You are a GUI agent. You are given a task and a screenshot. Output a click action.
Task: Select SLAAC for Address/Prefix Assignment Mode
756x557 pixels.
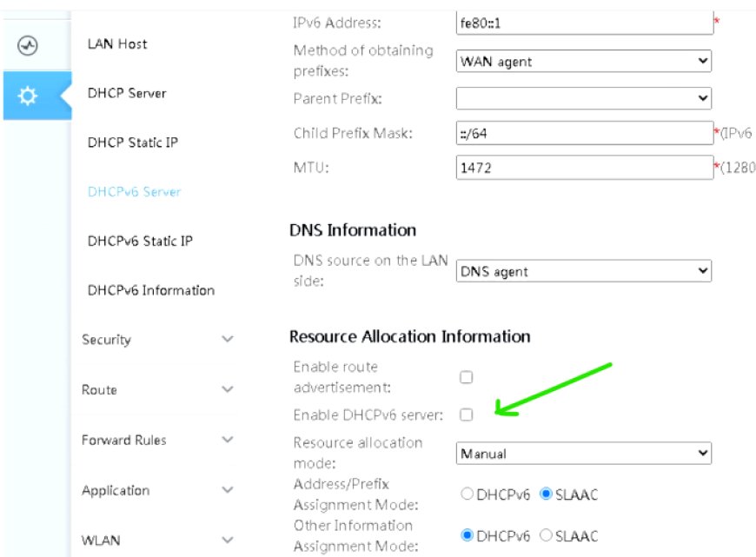(546, 494)
